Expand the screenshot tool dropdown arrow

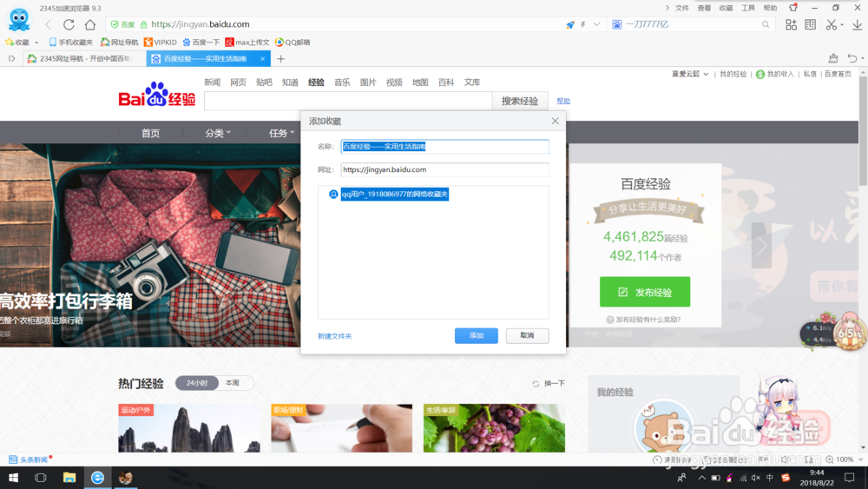pos(841,25)
